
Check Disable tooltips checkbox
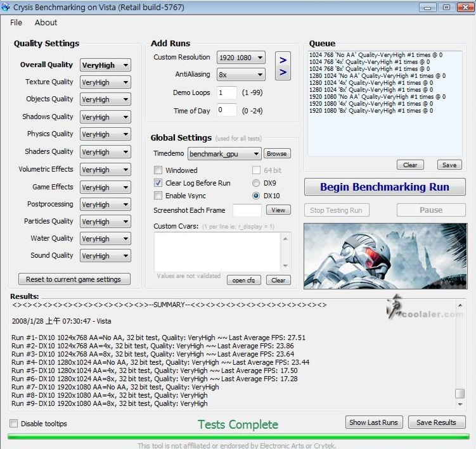pos(14,423)
